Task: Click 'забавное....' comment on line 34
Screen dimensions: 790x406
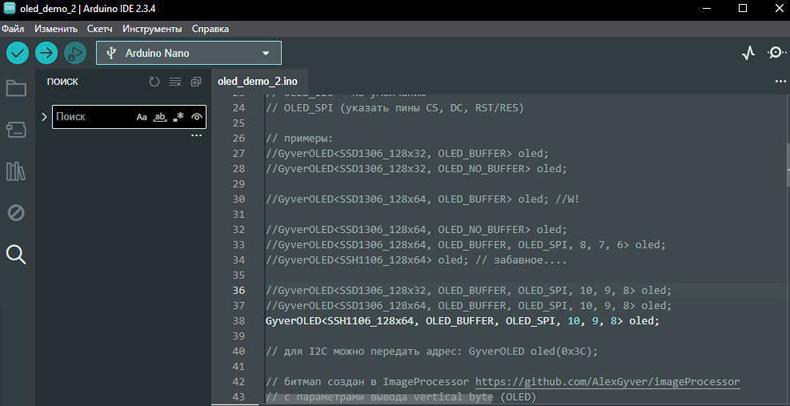Action: [531, 260]
